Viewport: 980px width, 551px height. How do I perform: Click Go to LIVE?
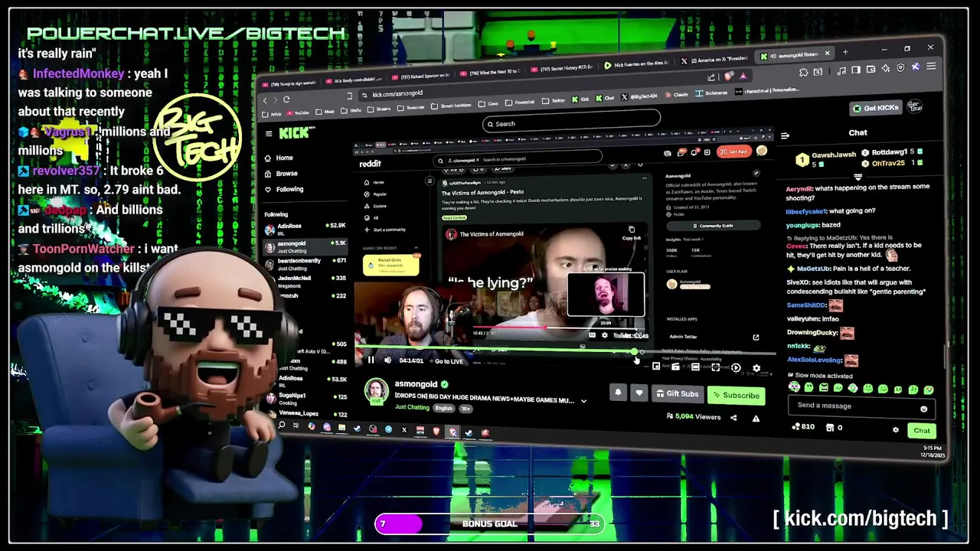pyautogui.click(x=449, y=361)
